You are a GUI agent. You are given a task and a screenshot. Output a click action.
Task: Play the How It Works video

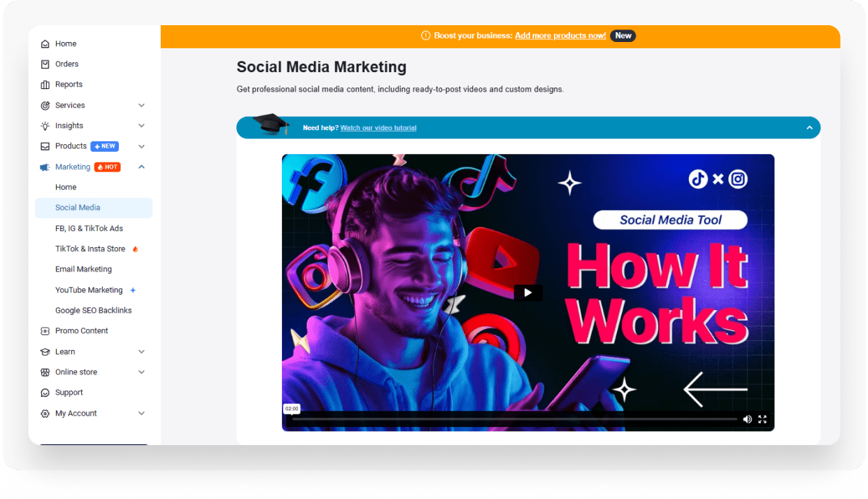pos(528,293)
